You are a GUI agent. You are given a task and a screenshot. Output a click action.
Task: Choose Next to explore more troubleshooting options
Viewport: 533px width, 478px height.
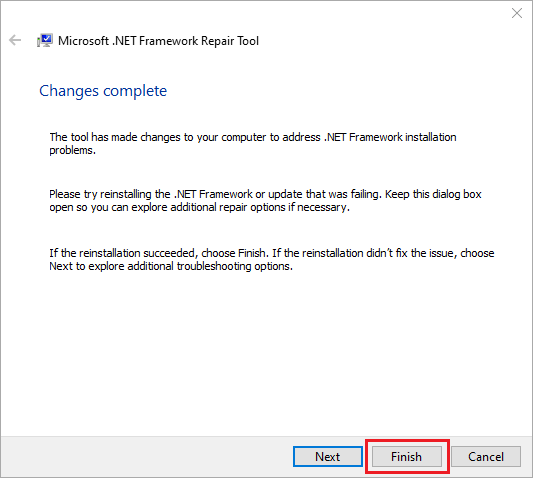(328, 457)
